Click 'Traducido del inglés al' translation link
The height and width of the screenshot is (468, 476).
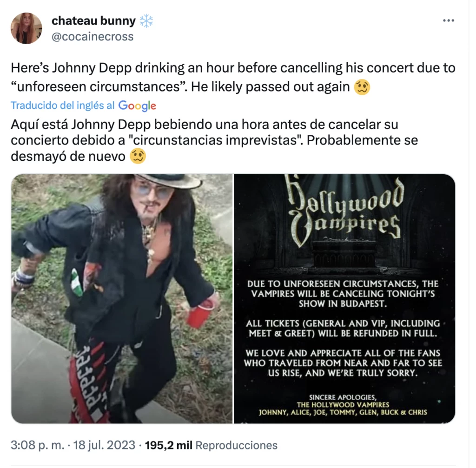coord(63,105)
